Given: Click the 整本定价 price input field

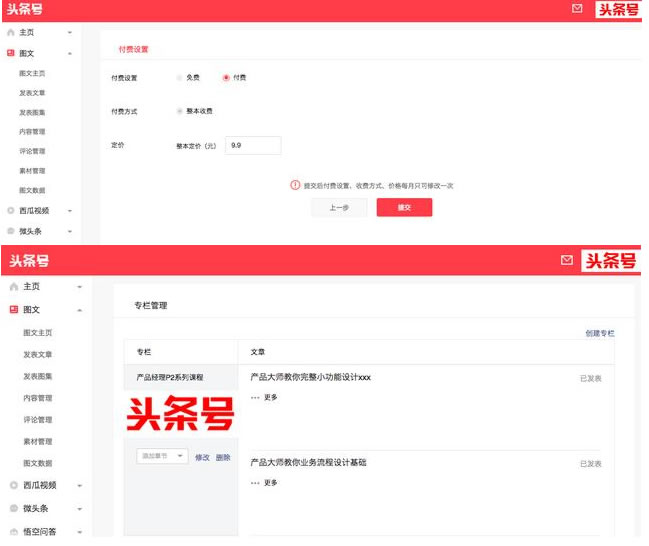Looking at the screenshot, I should [253, 146].
